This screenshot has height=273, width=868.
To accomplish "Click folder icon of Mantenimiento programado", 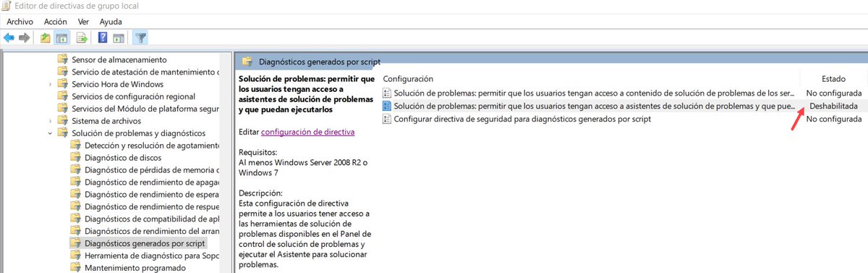I will [x=76, y=269].
